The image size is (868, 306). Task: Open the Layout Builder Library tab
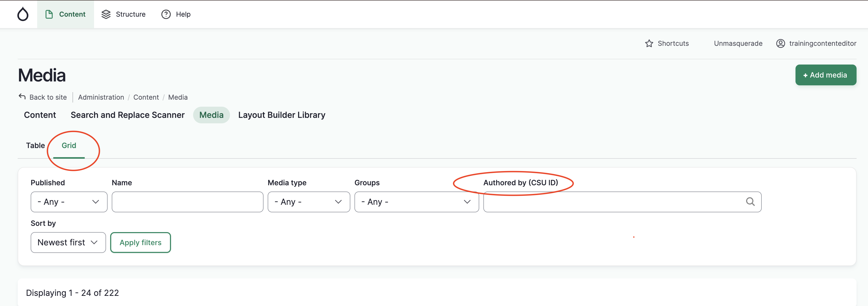coord(281,115)
